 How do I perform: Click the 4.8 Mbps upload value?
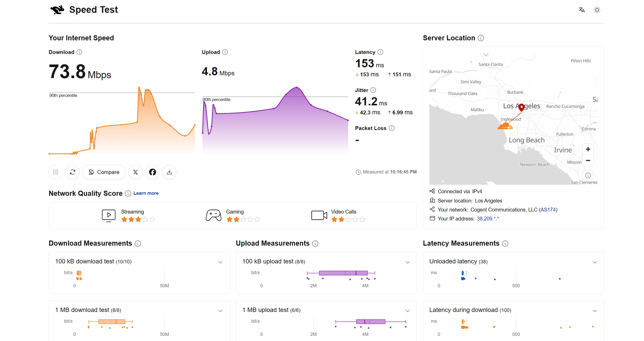click(218, 72)
